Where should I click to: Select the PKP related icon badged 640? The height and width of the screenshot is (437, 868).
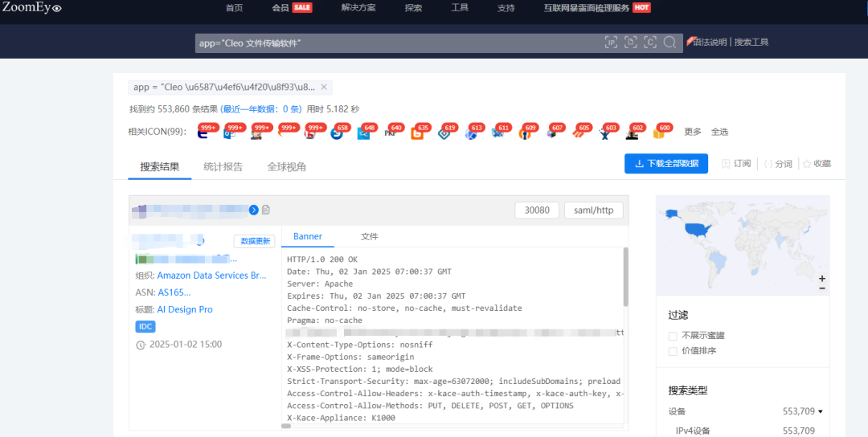390,134
